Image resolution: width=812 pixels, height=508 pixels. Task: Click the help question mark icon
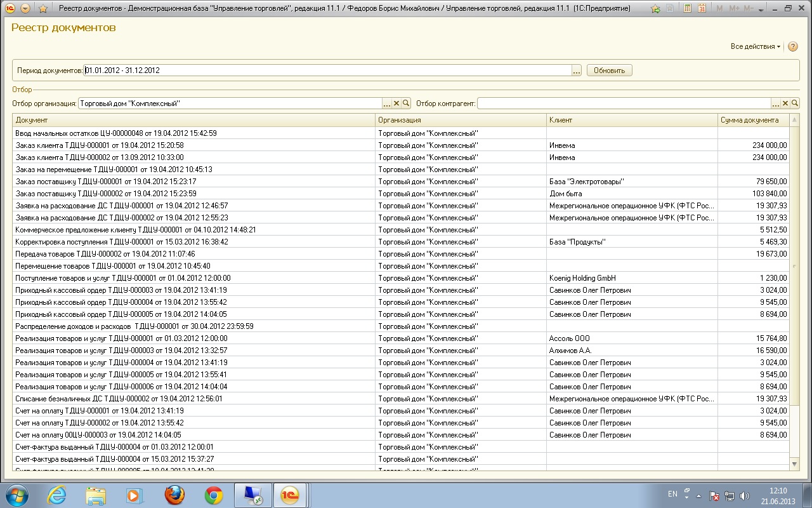pyautogui.click(x=792, y=46)
